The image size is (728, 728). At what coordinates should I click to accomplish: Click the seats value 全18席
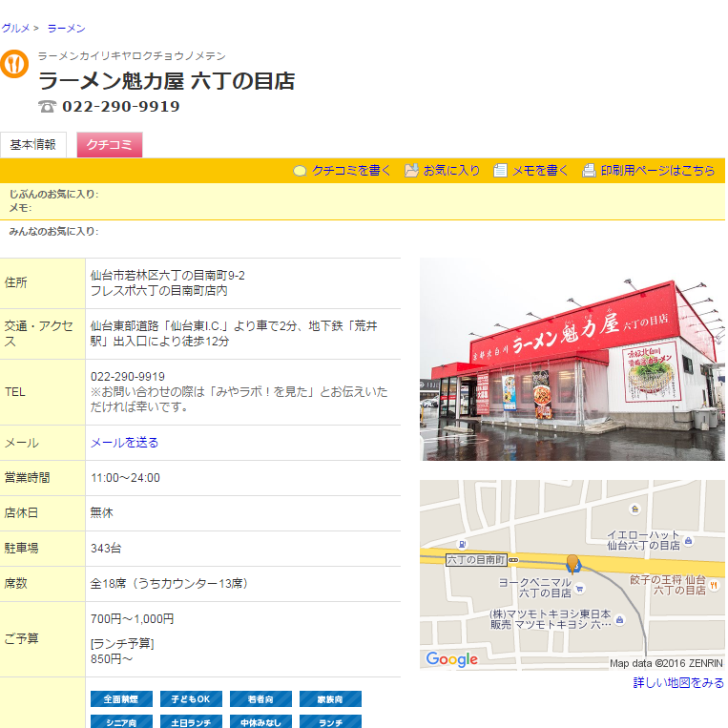108,584
